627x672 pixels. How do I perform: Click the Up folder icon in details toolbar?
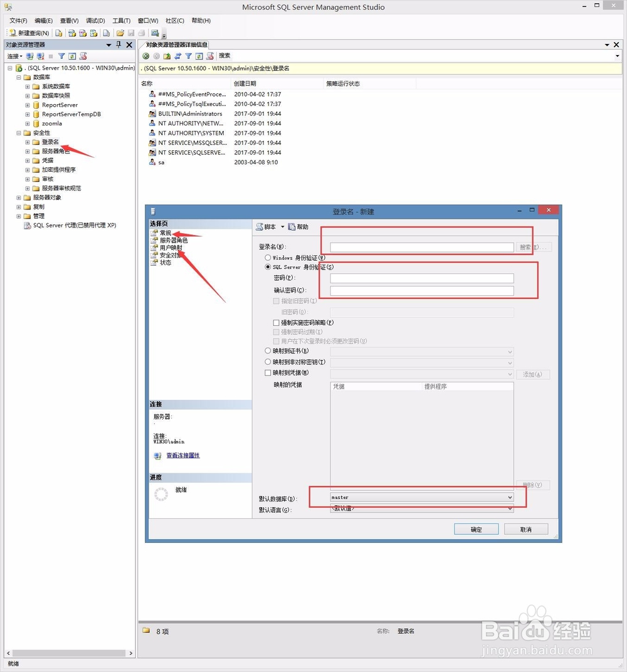coord(167,56)
